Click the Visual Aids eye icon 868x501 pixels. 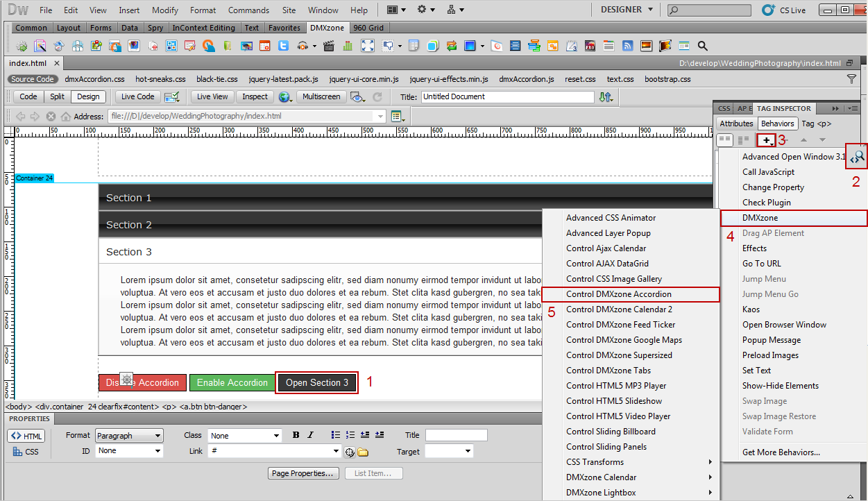(x=358, y=97)
